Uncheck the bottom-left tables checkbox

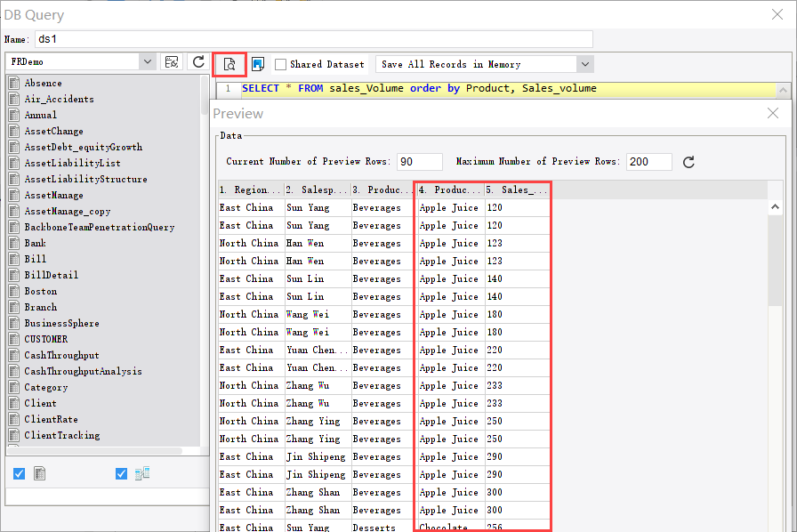(19, 473)
